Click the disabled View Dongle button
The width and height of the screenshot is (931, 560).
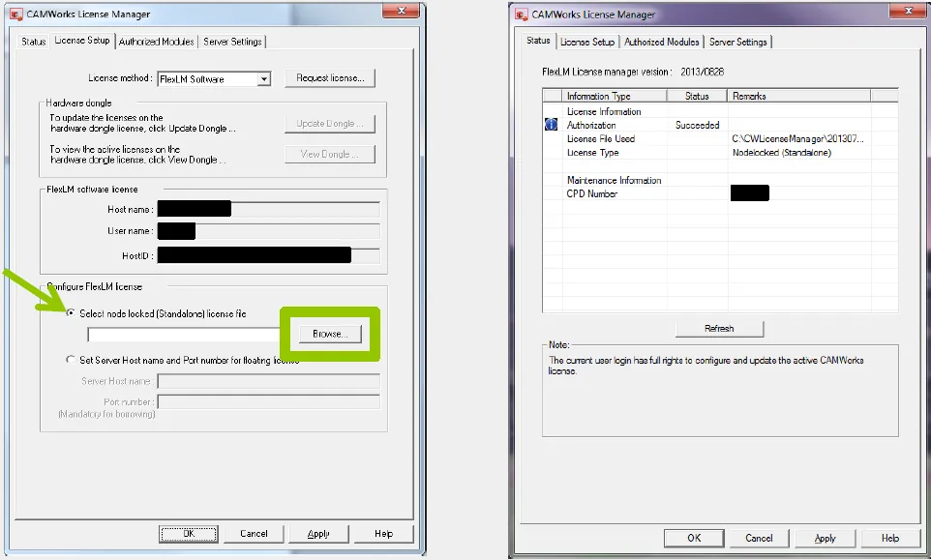click(x=330, y=154)
